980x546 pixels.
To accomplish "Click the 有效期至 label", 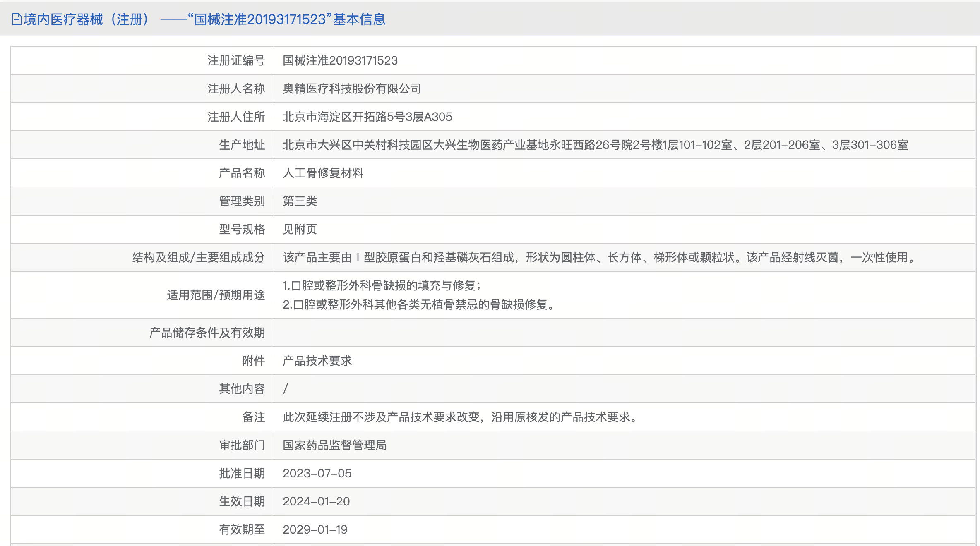I will tap(242, 529).
